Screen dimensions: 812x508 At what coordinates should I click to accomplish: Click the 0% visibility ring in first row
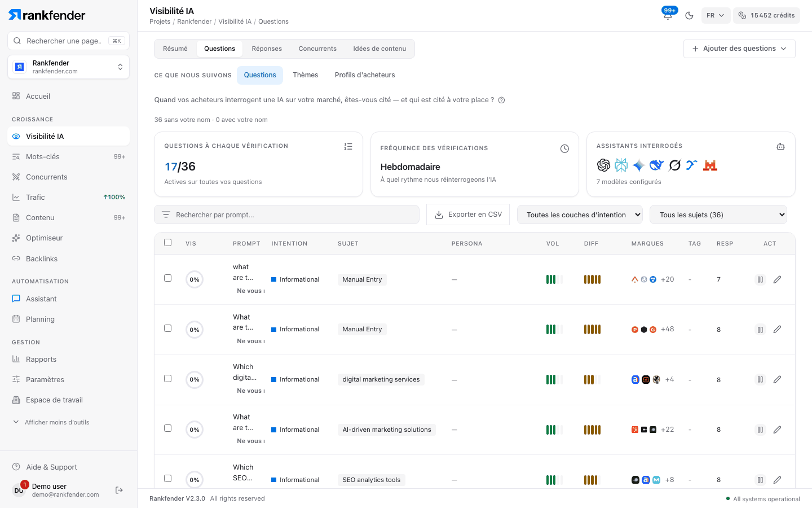pos(195,279)
